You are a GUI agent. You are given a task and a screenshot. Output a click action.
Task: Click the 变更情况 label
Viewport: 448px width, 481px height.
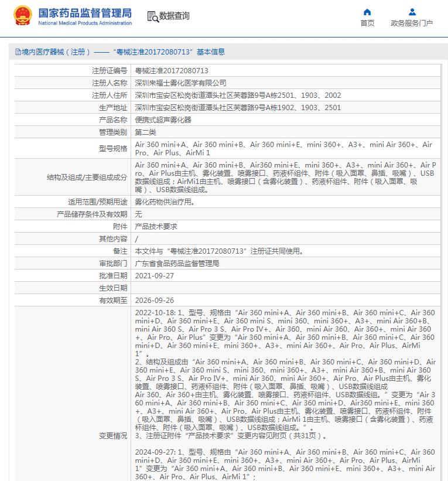click(113, 436)
